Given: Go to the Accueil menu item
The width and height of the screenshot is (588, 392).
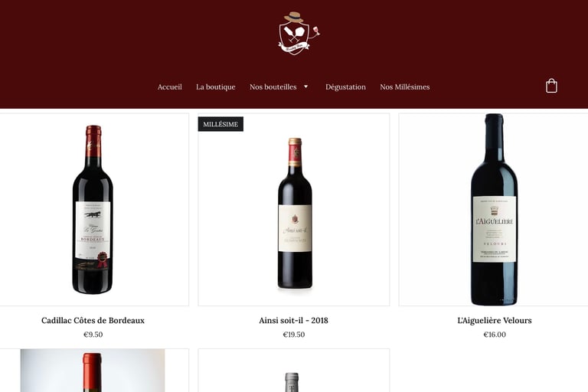Looking at the screenshot, I should tap(169, 87).
